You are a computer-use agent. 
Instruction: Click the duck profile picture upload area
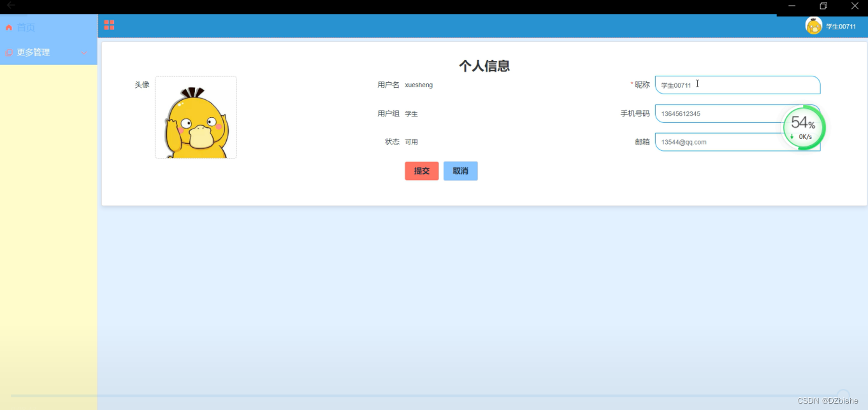196,117
